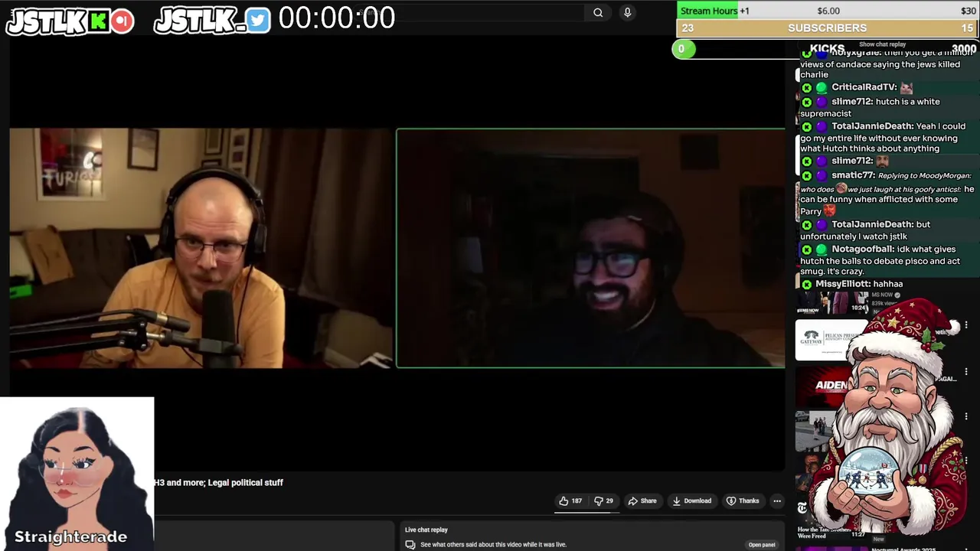Click the YouTube search magnifier icon
This screenshot has height=551, width=980.
coord(598,12)
